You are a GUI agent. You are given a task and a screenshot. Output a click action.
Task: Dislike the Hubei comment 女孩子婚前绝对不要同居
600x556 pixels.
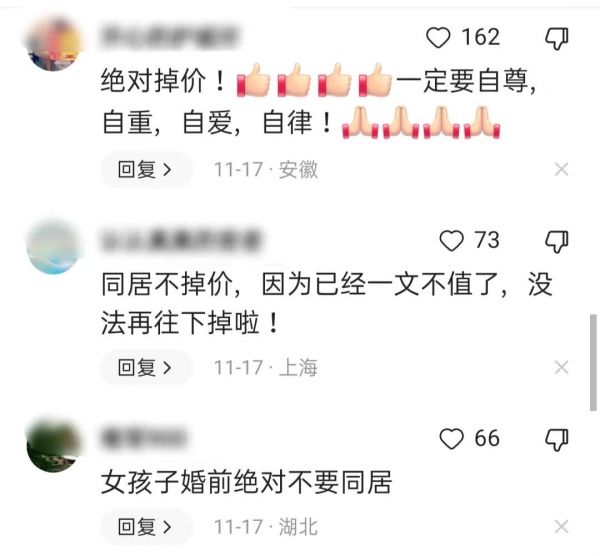pos(557,439)
